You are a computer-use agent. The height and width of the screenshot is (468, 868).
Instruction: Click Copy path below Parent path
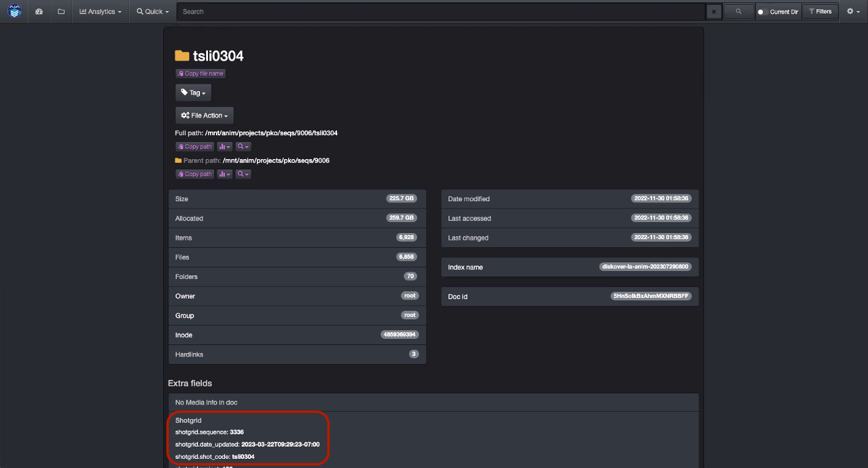[194, 174]
